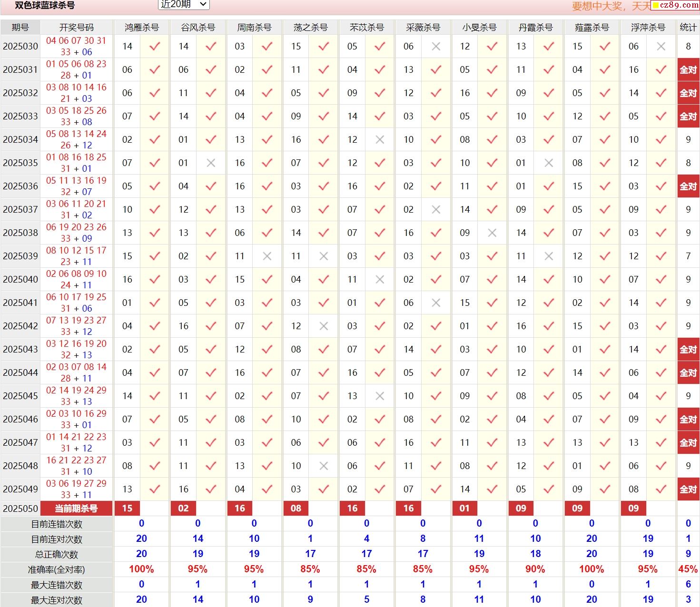Click the check mark for 谷风杀号 in row 2025031
The height and width of the screenshot is (607, 700).
tap(211, 70)
